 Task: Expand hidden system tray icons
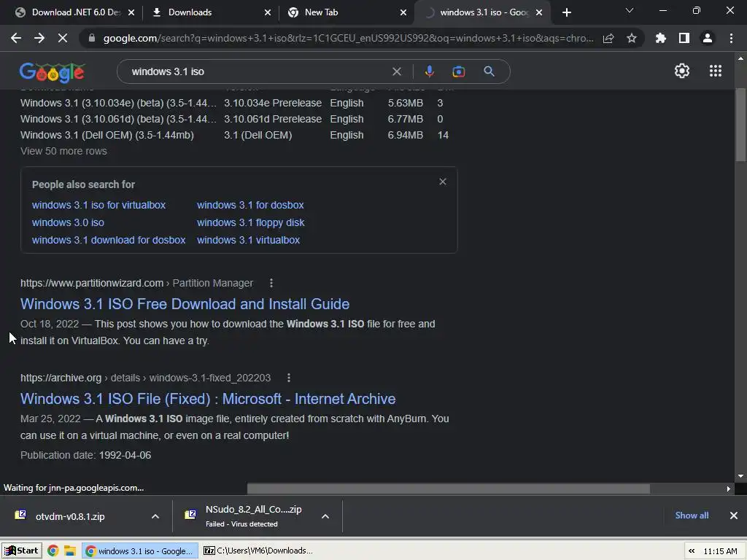click(x=692, y=551)
